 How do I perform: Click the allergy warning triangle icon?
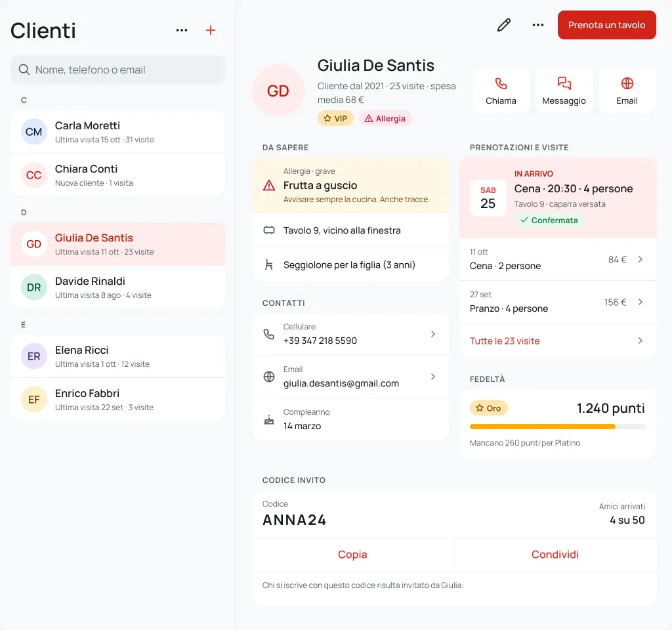pos(269,186)
